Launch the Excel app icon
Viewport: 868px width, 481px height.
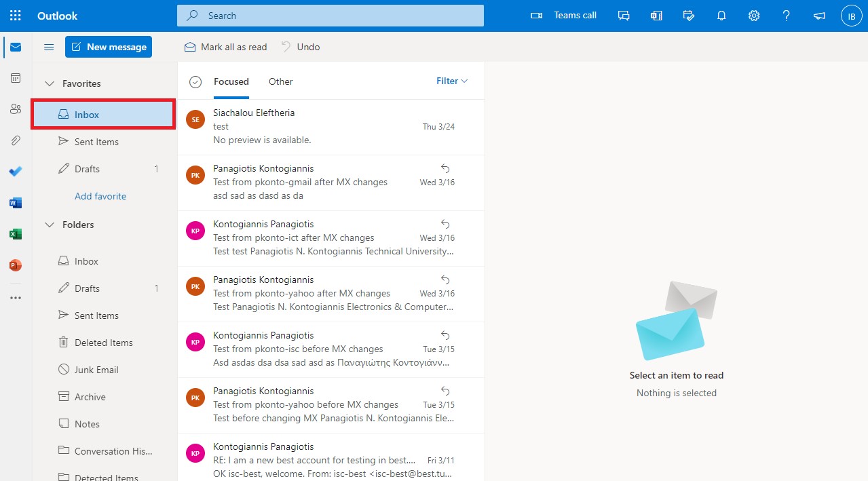[16, 234]
